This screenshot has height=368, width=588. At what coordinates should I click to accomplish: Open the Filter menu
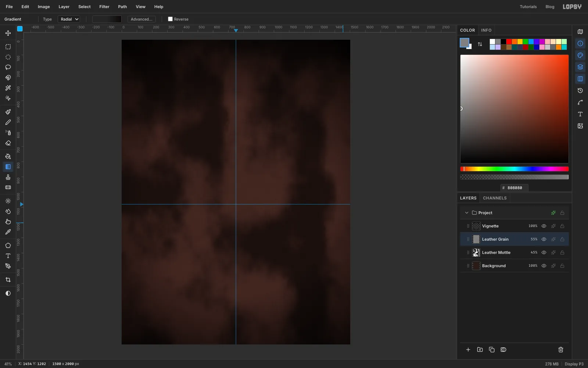pyautogui.click(x=104, y=7)
